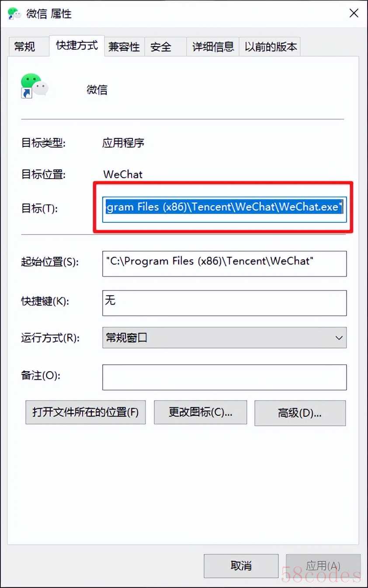368x588 pixels.
Task: Close the 微信 属性 dialog
Action: click(354, 13)
